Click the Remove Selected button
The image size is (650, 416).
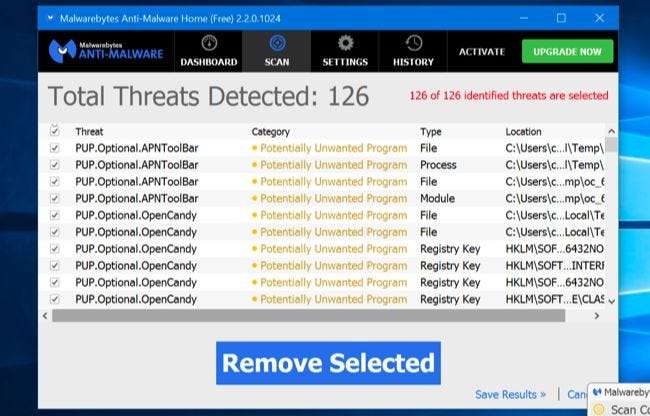(x=328, y=363)
